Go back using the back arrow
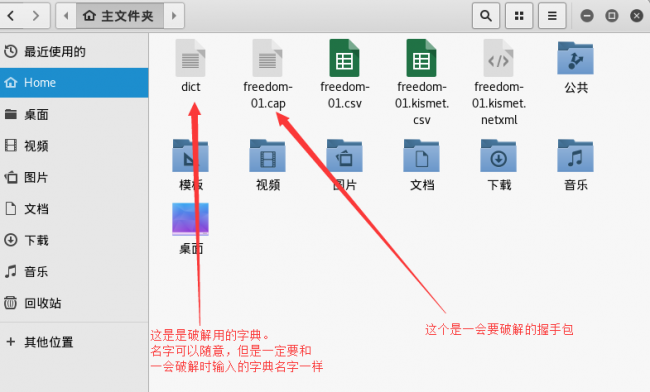The image size is (650, 392). [11, 16]
